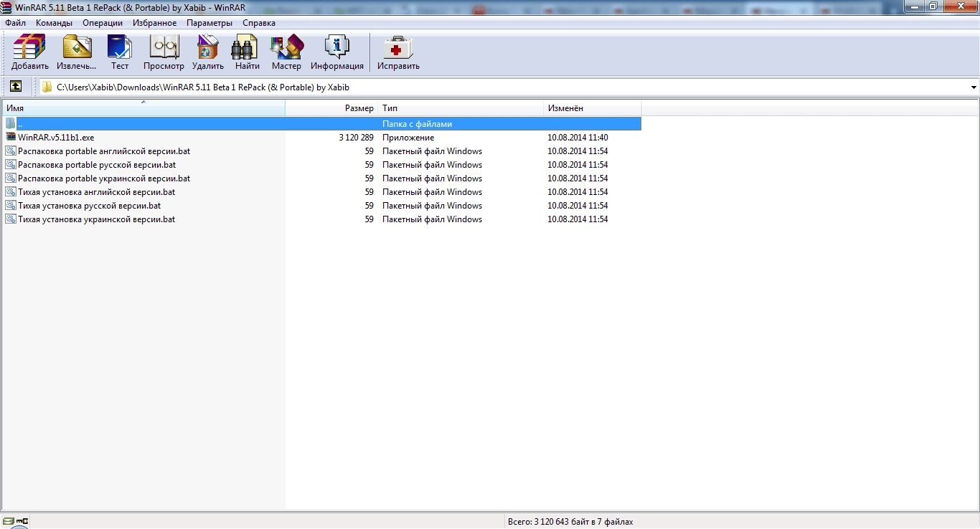Image resolution: width=980 pixels, height=529 pixels.
Task: Click the WinRAR title bar icon
Action: pos(7,6)
